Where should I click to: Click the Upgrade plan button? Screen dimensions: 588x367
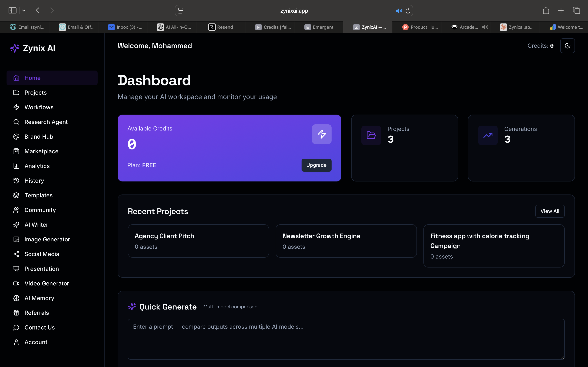pyautogui.click(x=316, y=165)
